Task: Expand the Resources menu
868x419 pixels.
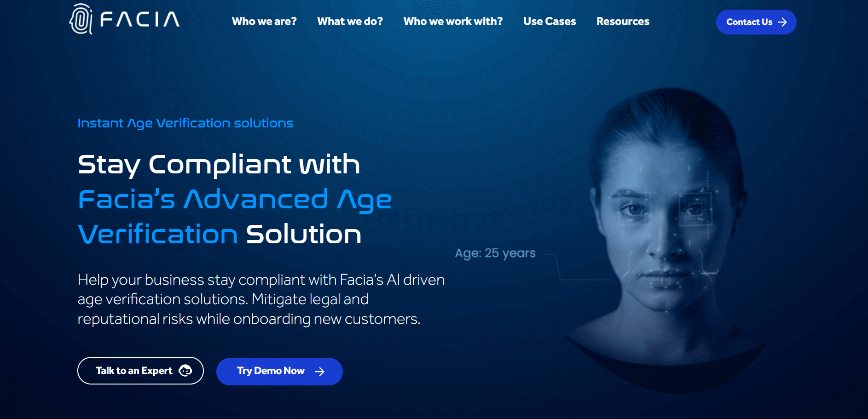Action: (x=623, y=22)
